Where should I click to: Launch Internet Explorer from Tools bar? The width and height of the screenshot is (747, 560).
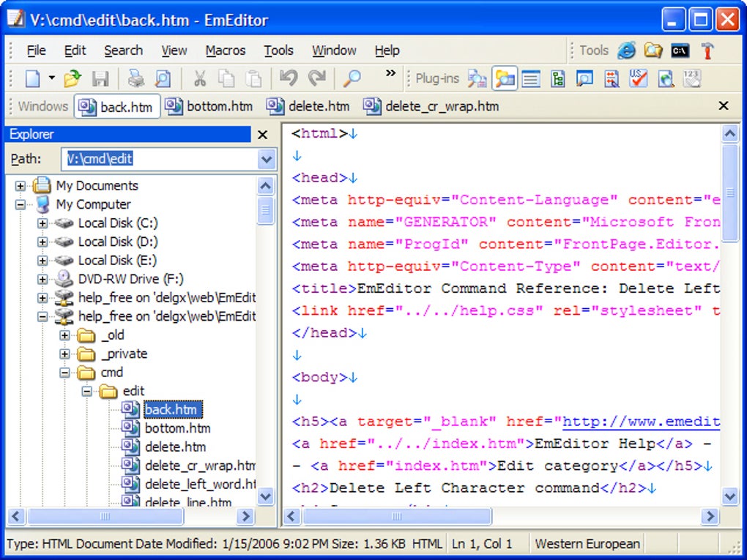(x=626, y=50)
